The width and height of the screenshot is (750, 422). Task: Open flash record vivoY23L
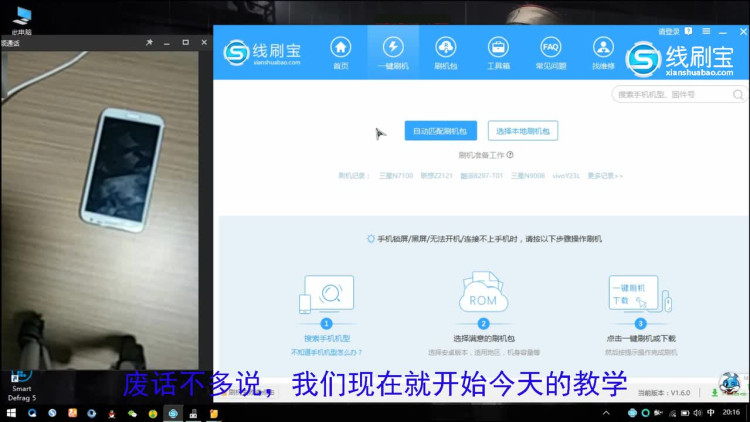(x=566, y=176)
